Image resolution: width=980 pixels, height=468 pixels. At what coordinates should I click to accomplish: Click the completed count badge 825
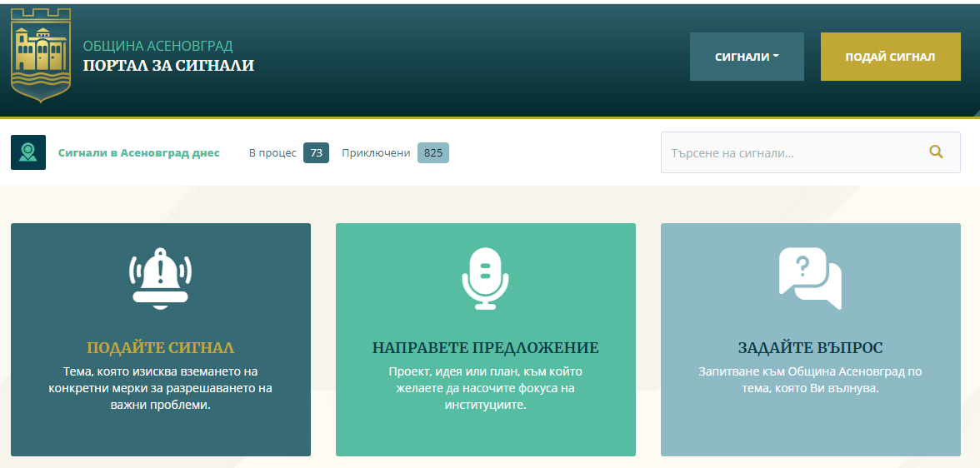[433, 153]
